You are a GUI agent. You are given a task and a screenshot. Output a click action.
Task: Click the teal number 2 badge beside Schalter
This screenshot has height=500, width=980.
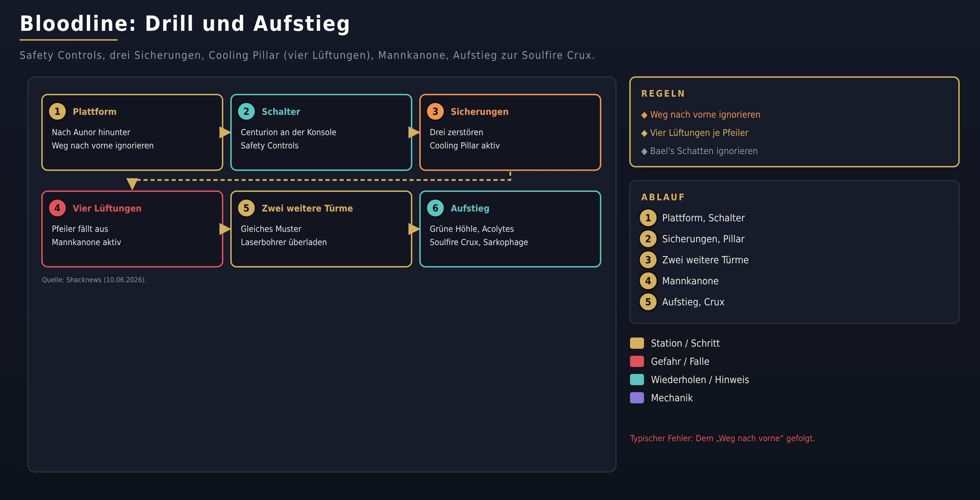coord(246,111)
